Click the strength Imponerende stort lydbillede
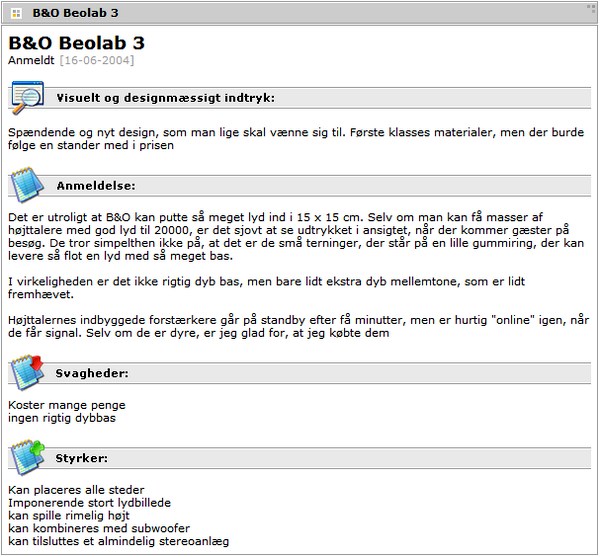 [90, 503]
